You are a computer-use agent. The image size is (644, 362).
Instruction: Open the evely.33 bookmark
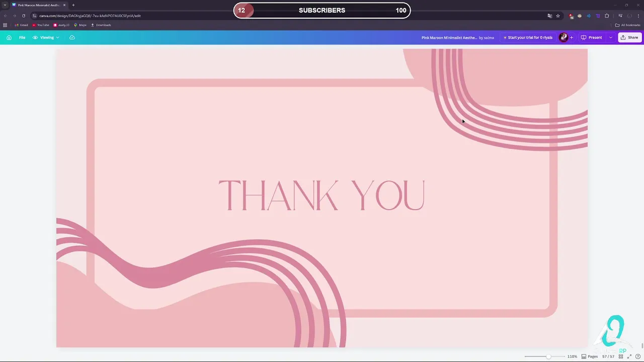61,25
